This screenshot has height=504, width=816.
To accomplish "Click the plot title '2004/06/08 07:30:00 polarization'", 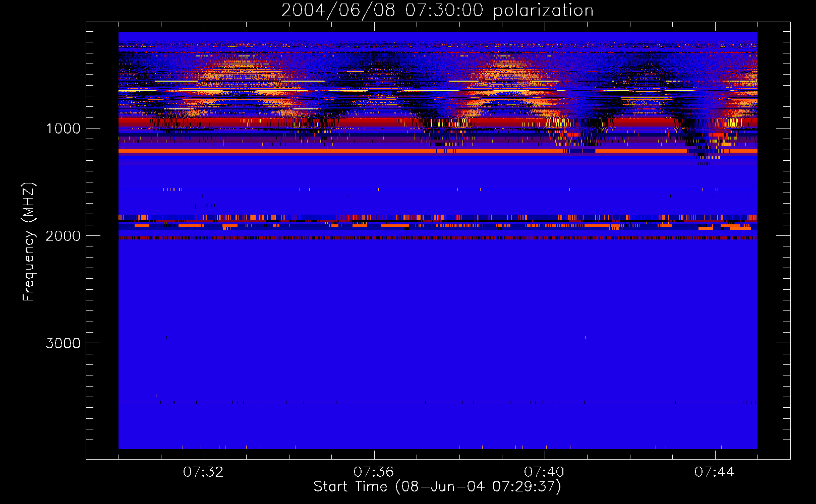I will click(x=437, y=10).
